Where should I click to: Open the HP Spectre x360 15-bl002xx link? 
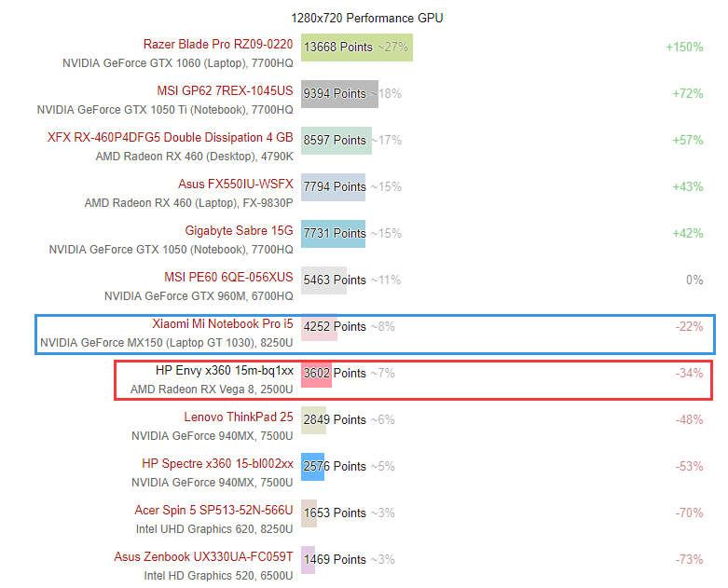click(x=217, y=463)
